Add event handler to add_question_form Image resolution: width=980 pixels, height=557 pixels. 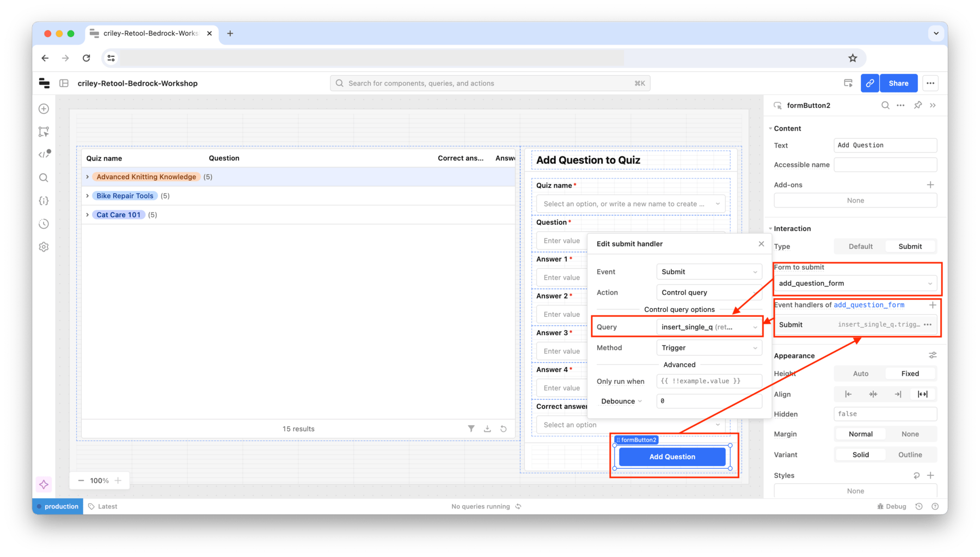(933, 305)
